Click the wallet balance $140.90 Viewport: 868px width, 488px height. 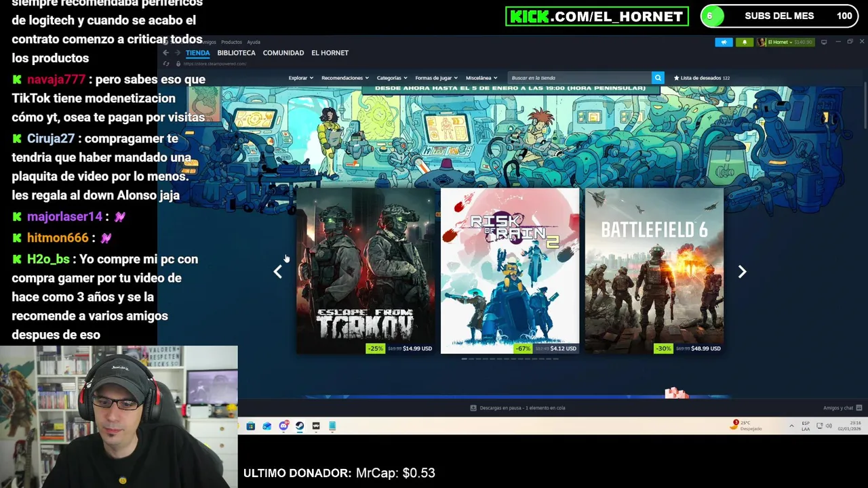click(x=804, y=42)
